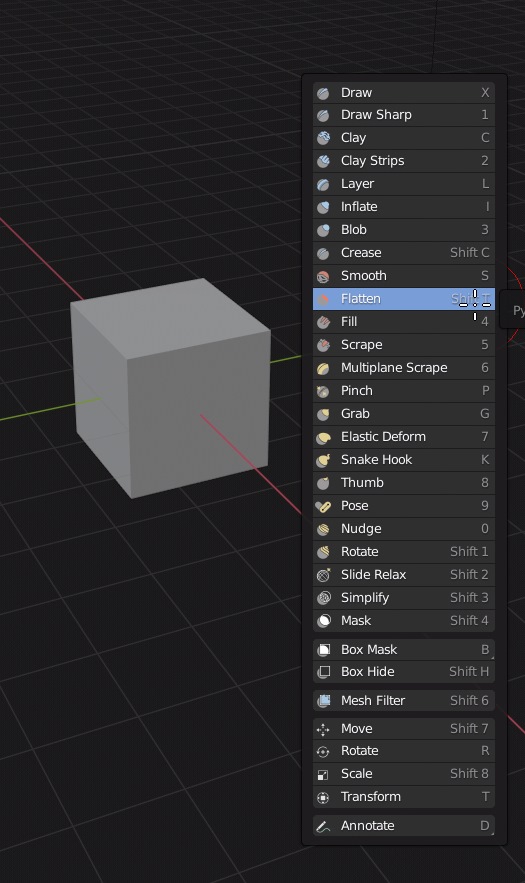Image resolution: width=525 pixels, height=883 pixels.
Task: Choose the Simplify brush icon
Action: [x=323, y=598]
